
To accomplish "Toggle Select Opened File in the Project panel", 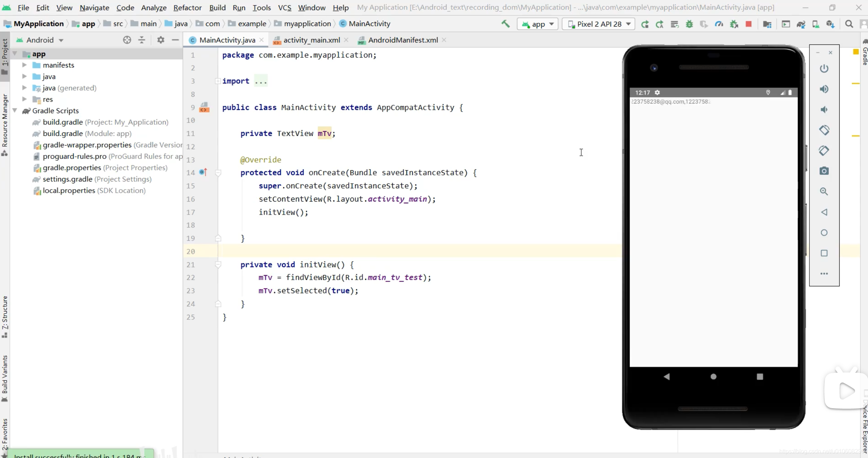I will 127,40.
